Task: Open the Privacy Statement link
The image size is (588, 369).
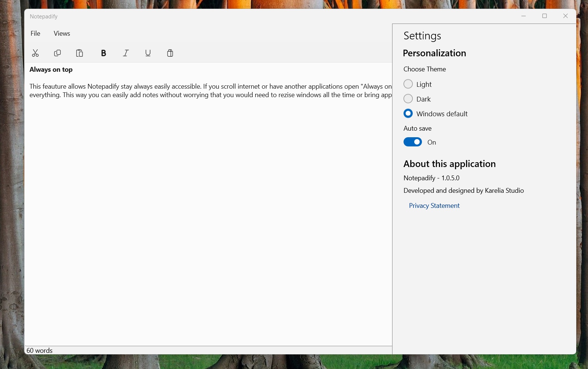Action: coord(434,206)
